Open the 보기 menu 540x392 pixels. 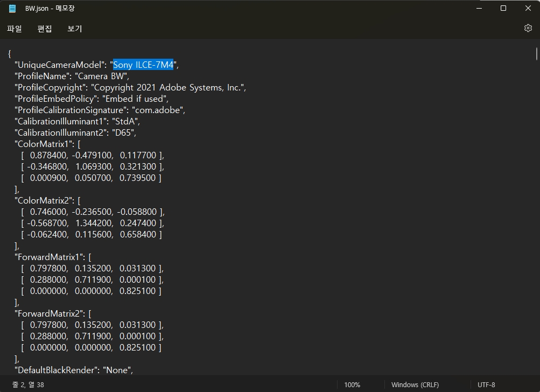[x=75, y=29]
